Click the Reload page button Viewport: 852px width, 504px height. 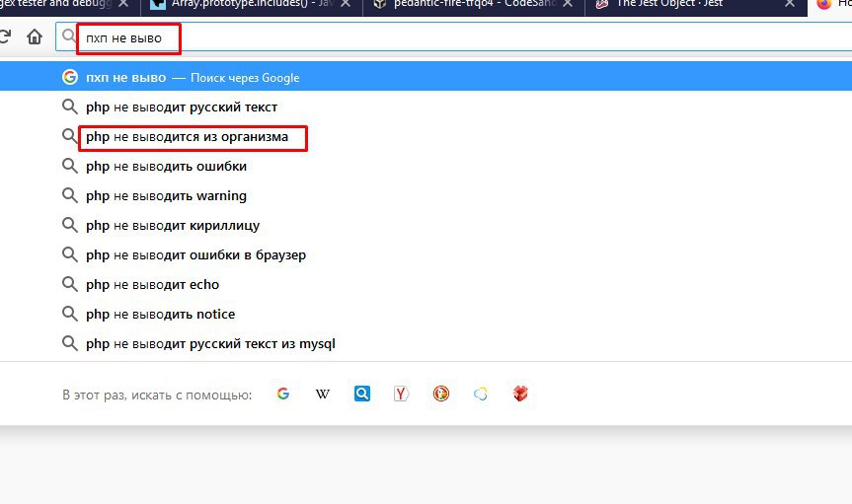click(4, 36)
